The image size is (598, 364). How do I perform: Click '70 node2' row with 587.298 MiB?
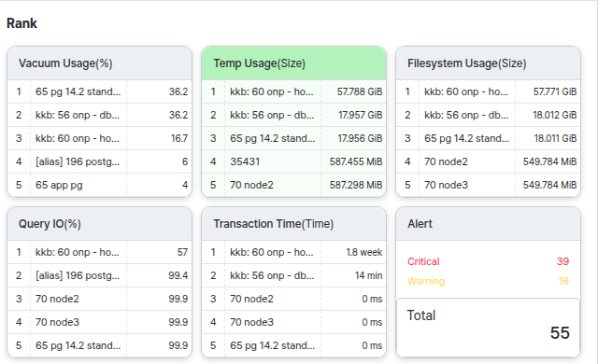(293, 185)
